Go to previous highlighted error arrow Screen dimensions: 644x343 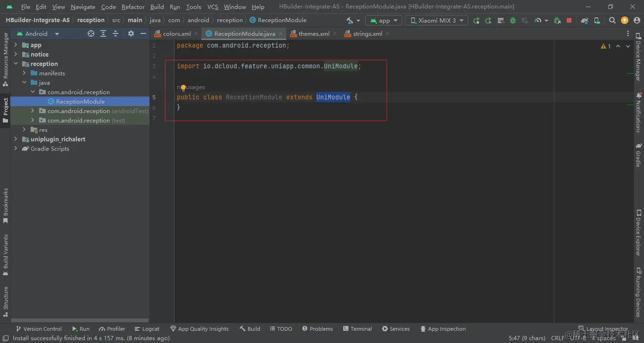click(618, 46)
